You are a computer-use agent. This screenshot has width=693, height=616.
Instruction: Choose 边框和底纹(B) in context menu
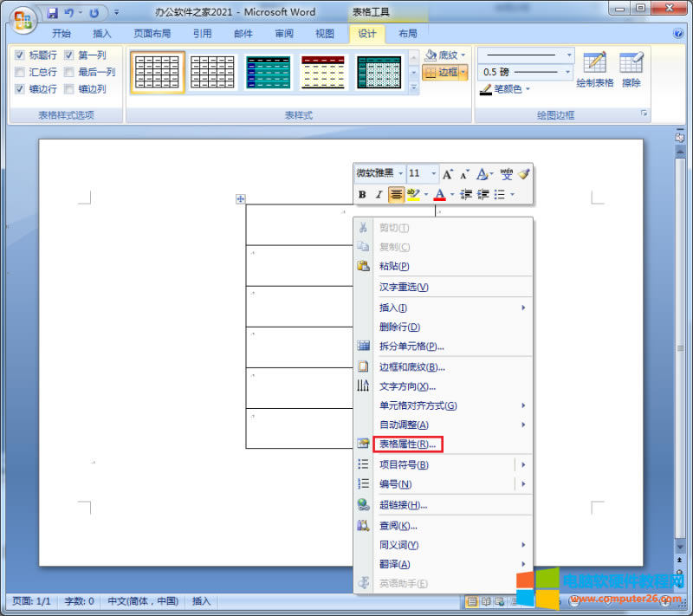(x=444, y=367)
